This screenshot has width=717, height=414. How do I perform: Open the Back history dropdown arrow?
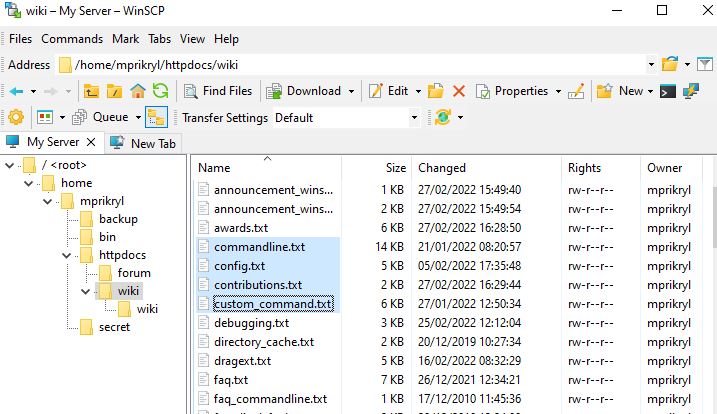[x=33, y=91]
